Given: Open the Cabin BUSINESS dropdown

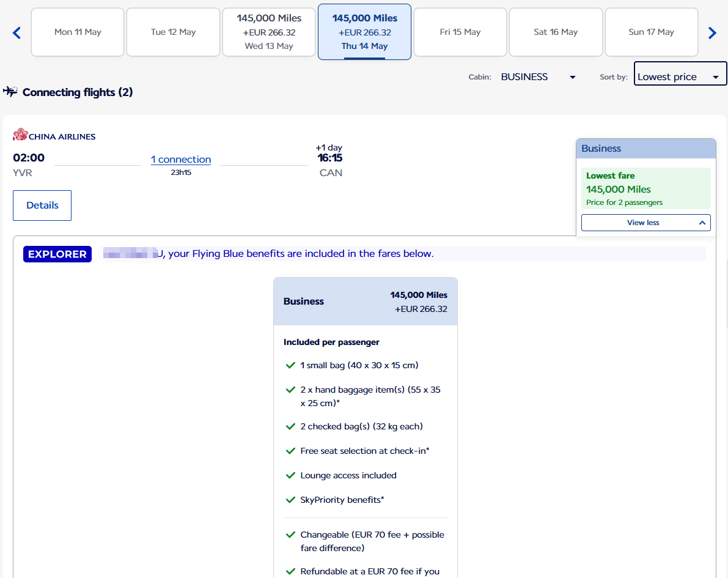Looking at the screenshot, I should point(538,77).
